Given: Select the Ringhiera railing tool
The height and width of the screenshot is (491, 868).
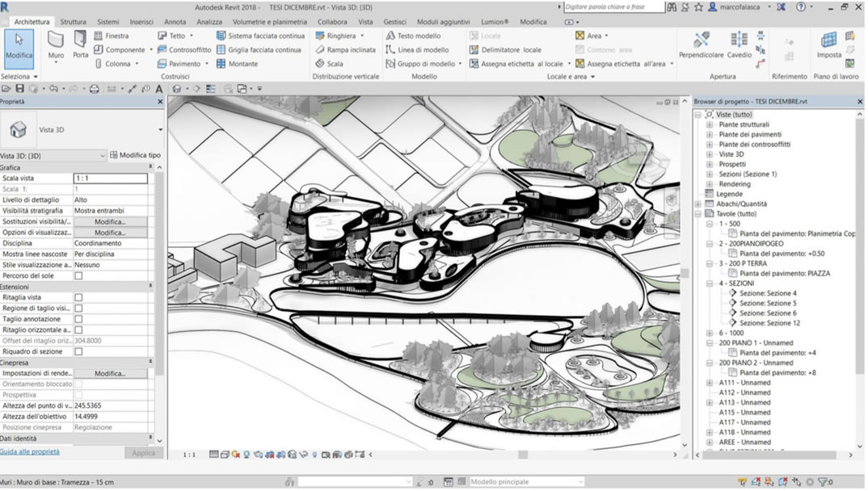Looking at the screenshot, I should click(339, 36).
